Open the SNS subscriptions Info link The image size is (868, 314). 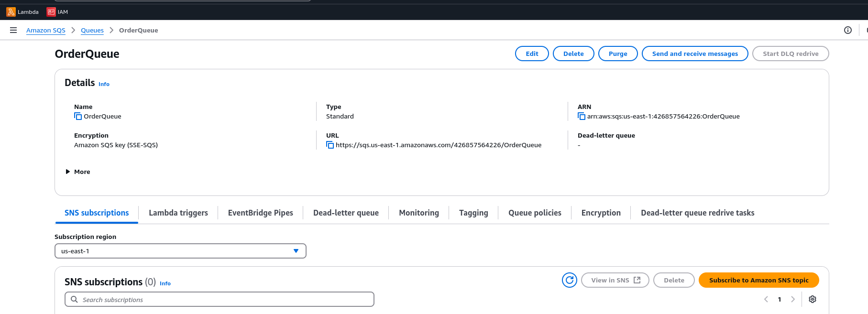click(165, 283)
